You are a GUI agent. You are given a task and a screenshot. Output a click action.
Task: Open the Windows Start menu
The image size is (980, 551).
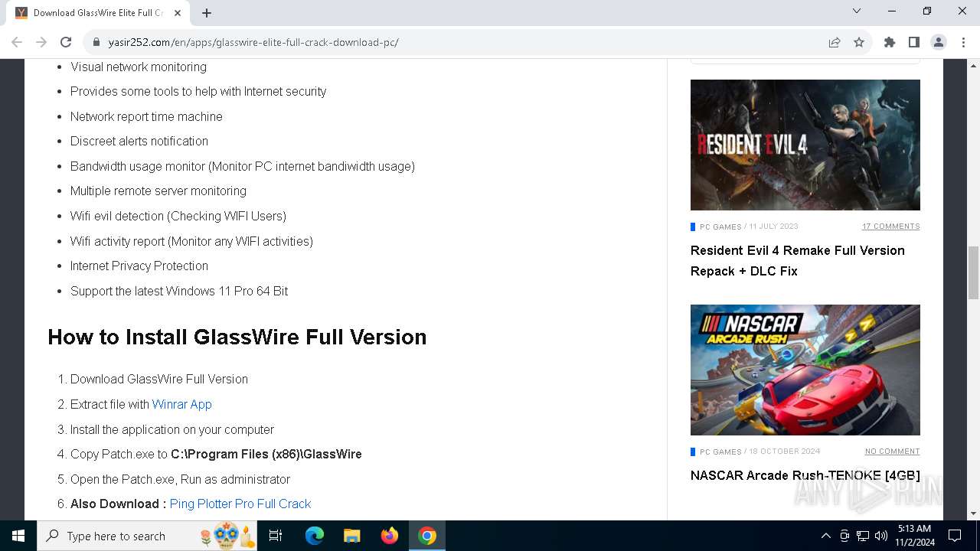18,536
